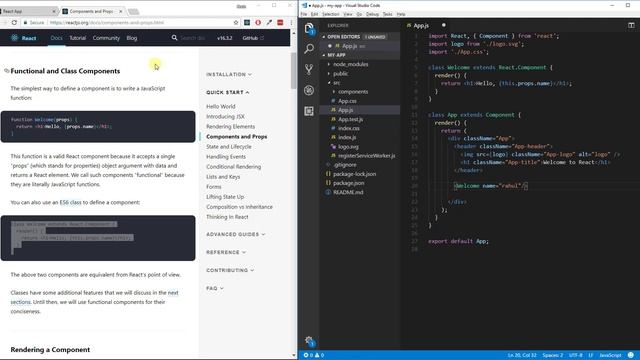This screenshot has height=360, width=640.
Task: Go to the Docs section of React site
Action: tap(56, 38)
